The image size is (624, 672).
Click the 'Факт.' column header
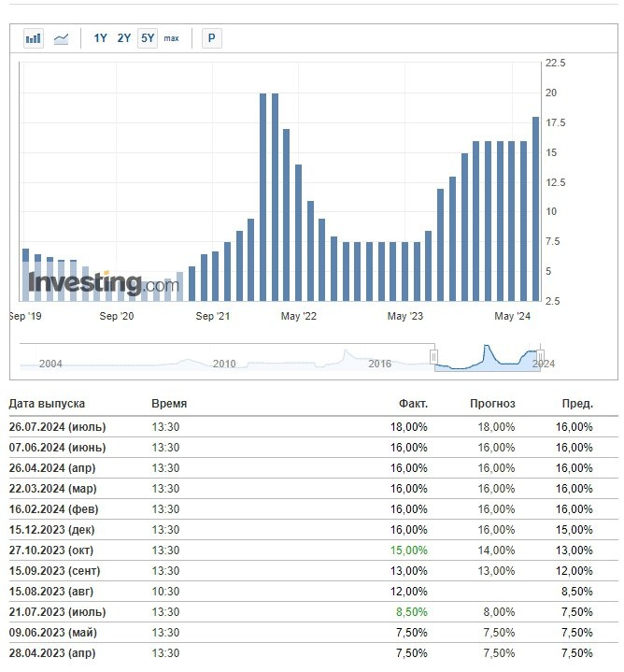pyautogui.click(x=413, y=404)
